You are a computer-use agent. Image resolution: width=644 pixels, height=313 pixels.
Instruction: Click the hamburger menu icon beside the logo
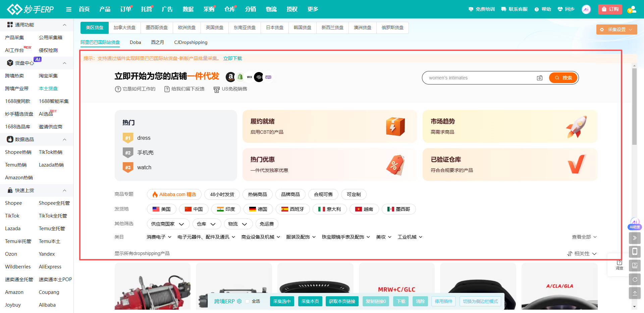pyautogui.click(x=69, y=9)
